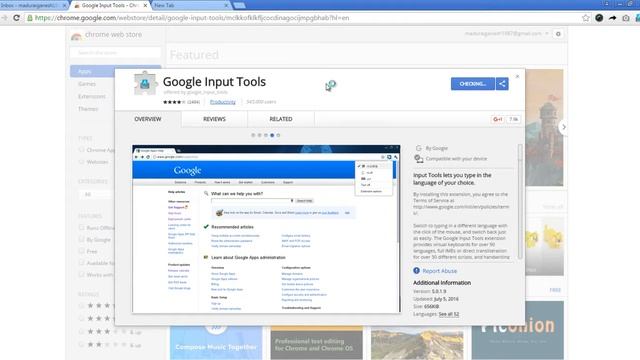Switch to the REVIEWS tab
Screen dimensions: 640x360
point(214,119)
